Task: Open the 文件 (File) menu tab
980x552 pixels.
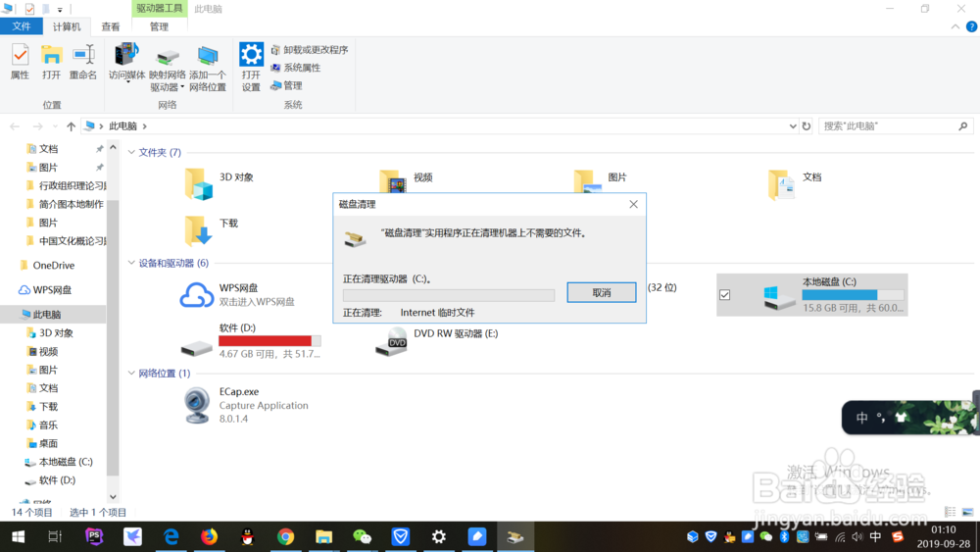Action: pyautogui.click(x=22, y=26)
